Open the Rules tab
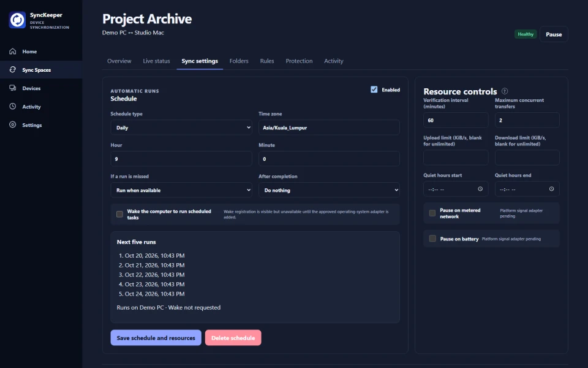This screenshot has width=588, height=368. pos(267,61)
